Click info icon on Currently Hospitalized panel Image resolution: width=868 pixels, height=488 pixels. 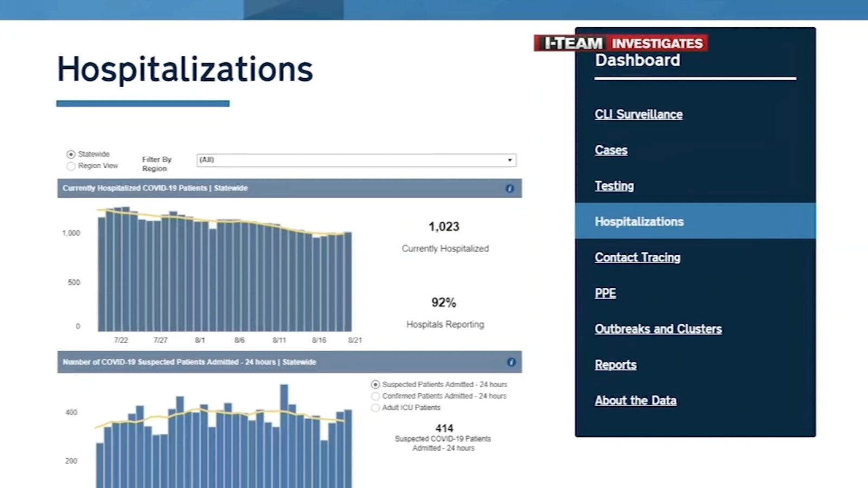click(x=509, y=189)
